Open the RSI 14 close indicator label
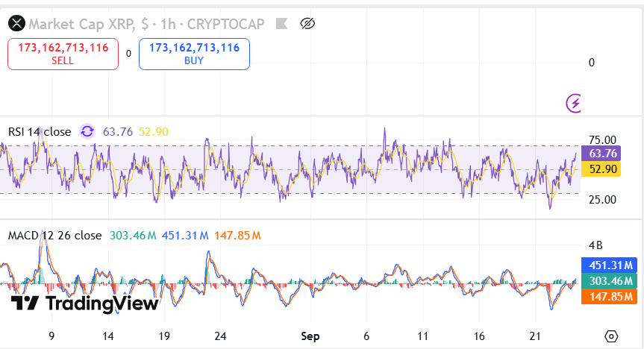Screen dimensions: 644x349 tap(40, 132)
